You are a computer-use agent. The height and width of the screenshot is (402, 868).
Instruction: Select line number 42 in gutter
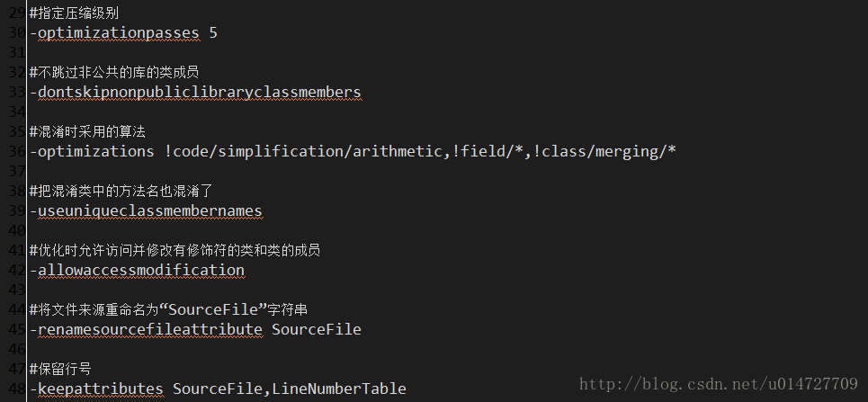click(16, 270)
